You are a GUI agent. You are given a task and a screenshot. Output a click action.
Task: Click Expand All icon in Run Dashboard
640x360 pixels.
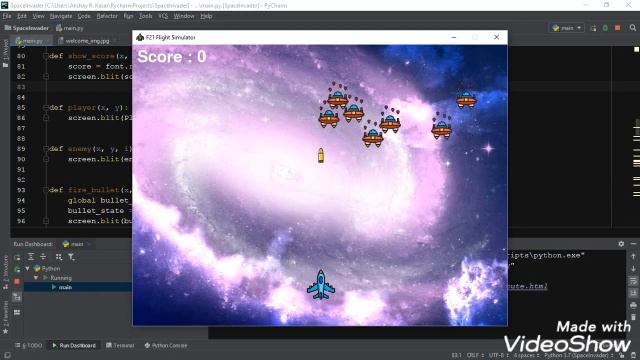(x=31, y=257)
